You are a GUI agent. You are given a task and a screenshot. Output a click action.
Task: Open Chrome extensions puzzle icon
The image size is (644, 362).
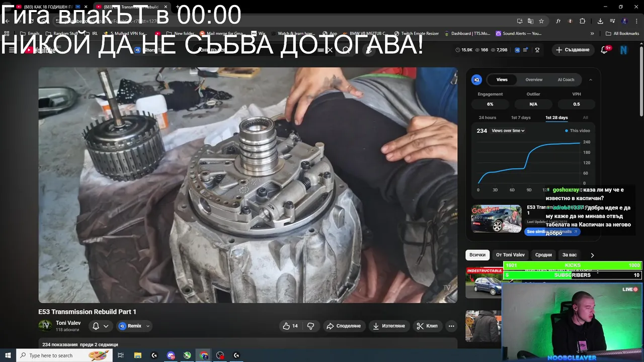pyautogui.click(x=582, y=21)
